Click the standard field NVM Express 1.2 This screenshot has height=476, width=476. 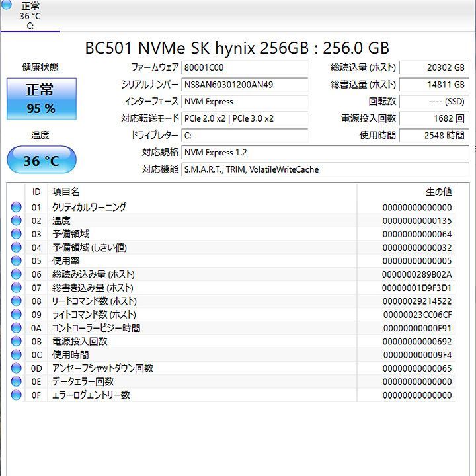(325, 153)
